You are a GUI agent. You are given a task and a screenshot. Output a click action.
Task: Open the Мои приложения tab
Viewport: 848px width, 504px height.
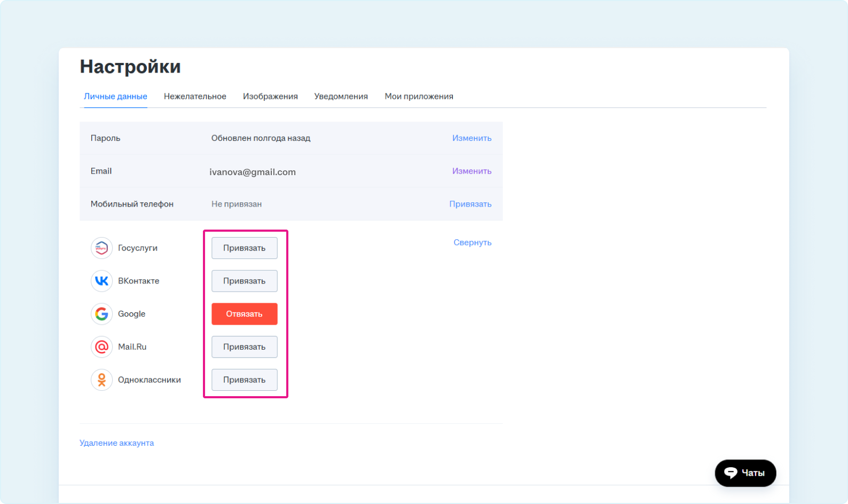pyautogui.click(x=419, y=96)
